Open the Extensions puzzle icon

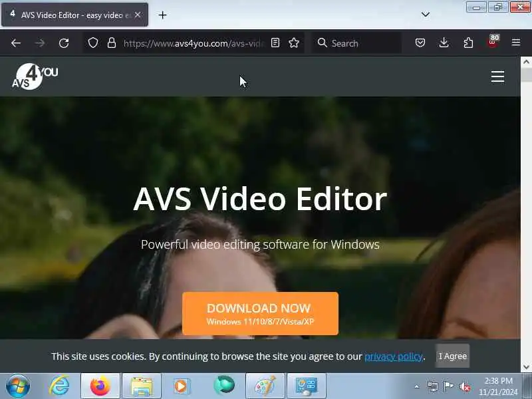click(x=468, y=43)
